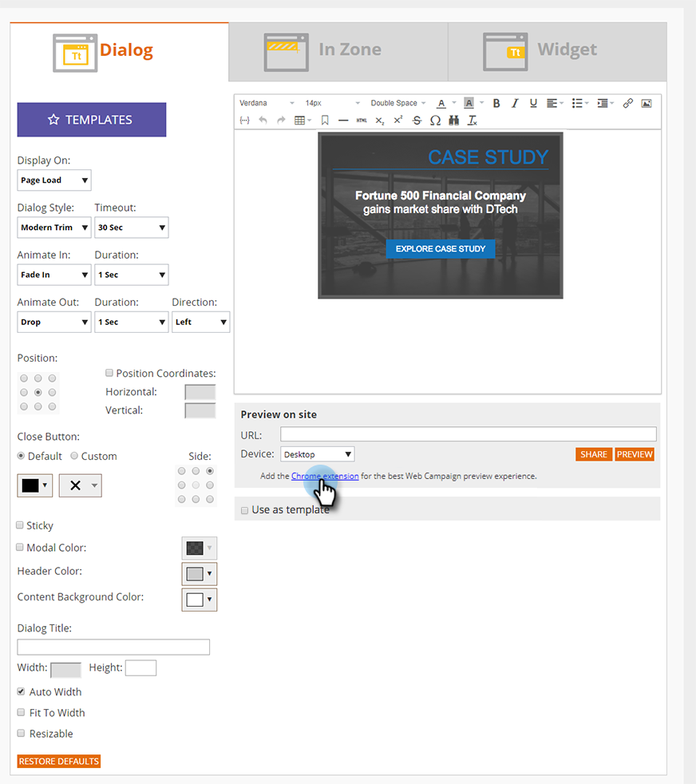Viewport: 696px width, 784px height.
Task: Open the Content Background Color swatch
Action: 199,600
